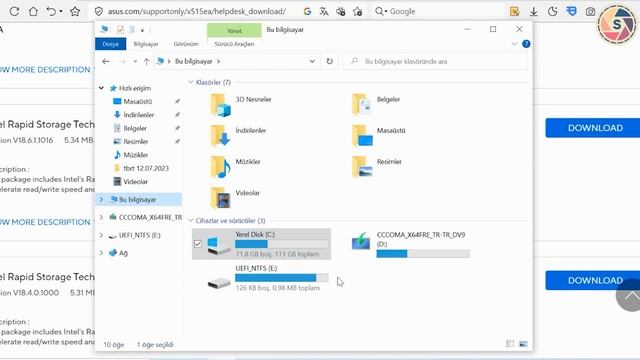Image resolution: width=640 pixels, height=360 pixels.
Task: Expand CCCOMA_X64FRE_TR in navigation pane
Action: click(101, 217)
